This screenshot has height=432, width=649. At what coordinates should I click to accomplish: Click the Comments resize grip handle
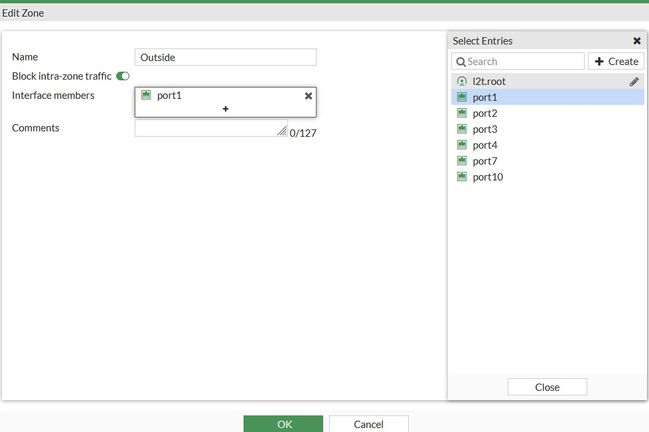(x=282, y=131)
